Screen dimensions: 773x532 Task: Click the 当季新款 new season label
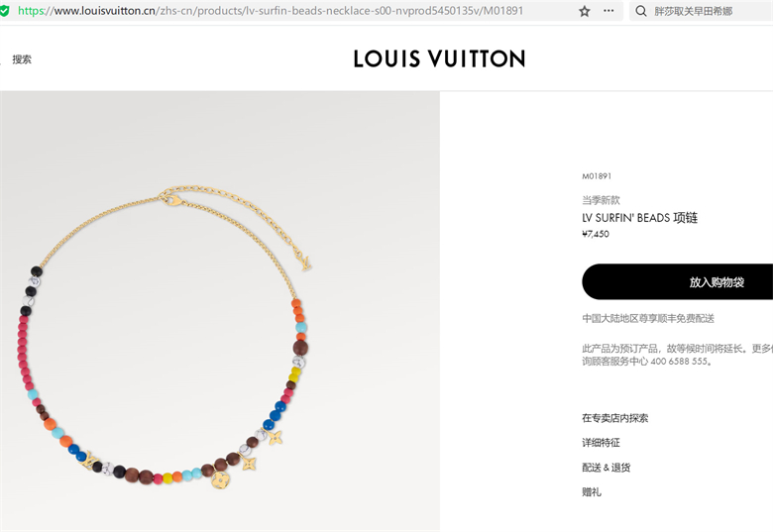[601, 200]
